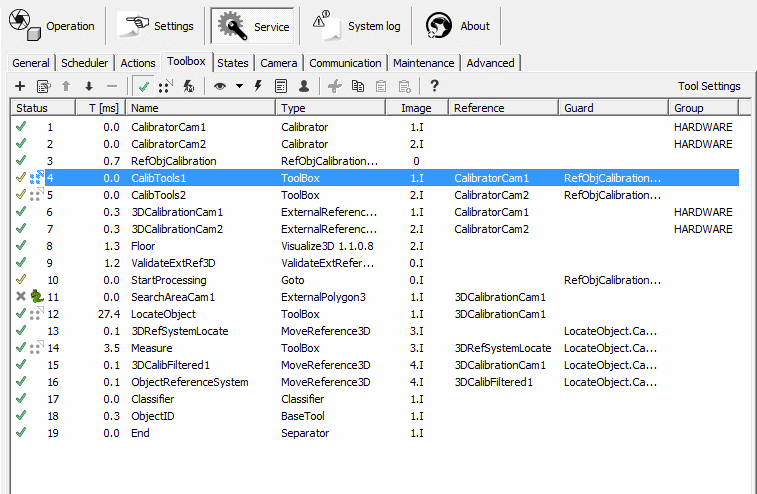Switch to the Camera tab
Viewport: 757px width, 494px height.
coord(278,63)
